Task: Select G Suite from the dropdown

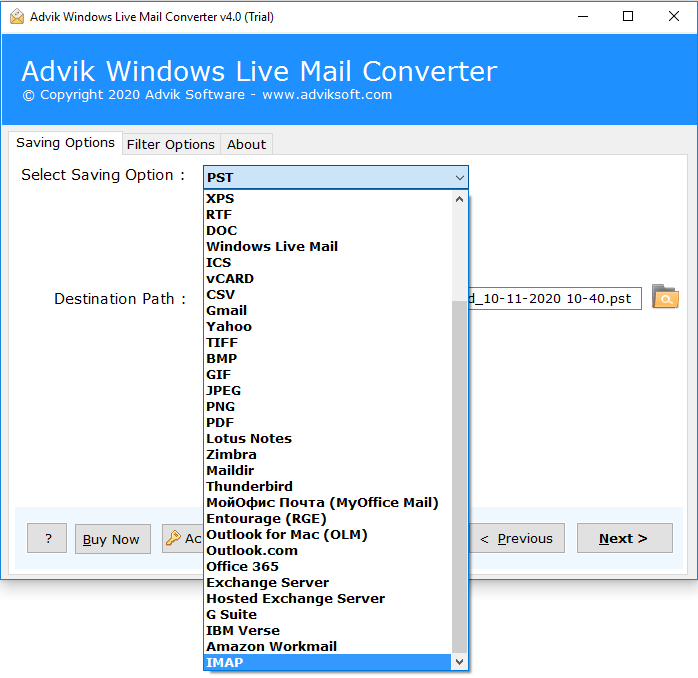Action: [x=328, y=615]
